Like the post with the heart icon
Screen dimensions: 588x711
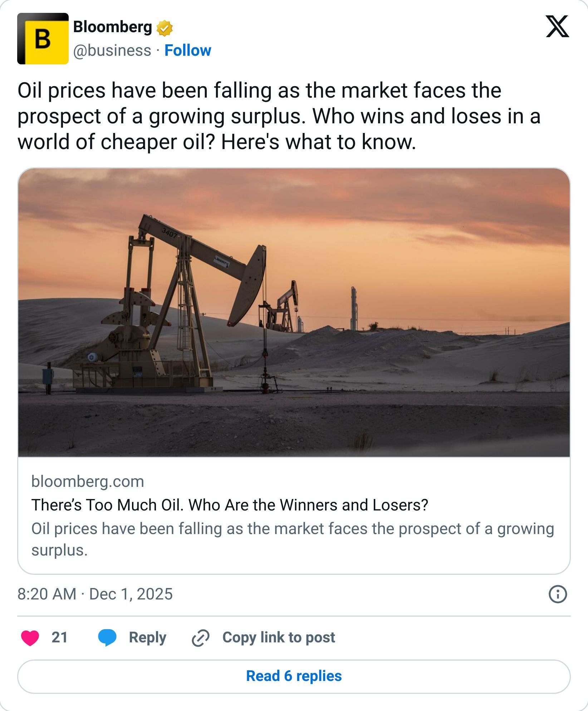tap(30, 638)
